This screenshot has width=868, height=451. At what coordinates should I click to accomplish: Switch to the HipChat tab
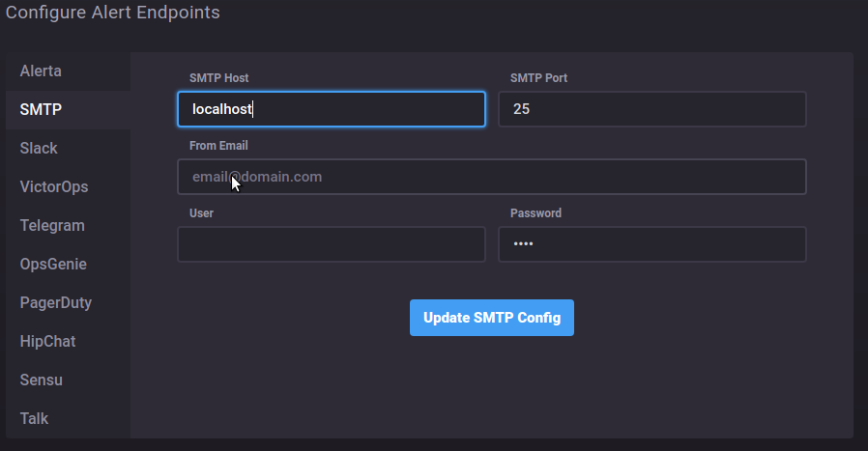point(47,342)
